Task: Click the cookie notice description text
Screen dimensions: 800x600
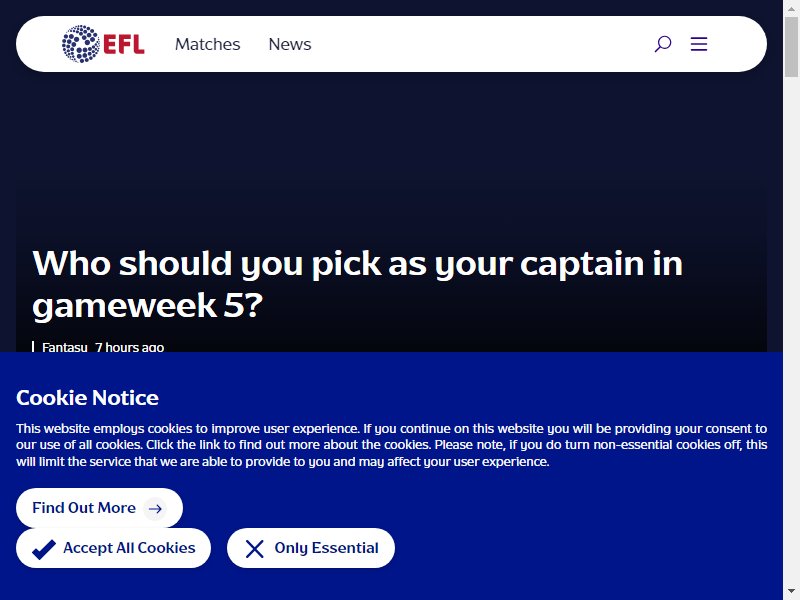Action: coord(391,445)
